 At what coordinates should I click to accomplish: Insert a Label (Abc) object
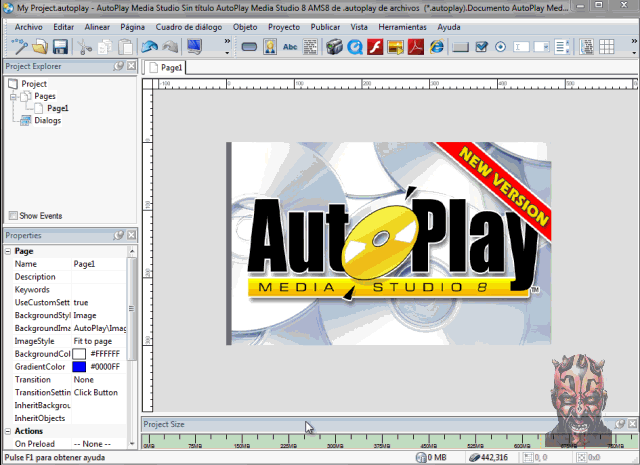tap(290, 47)
